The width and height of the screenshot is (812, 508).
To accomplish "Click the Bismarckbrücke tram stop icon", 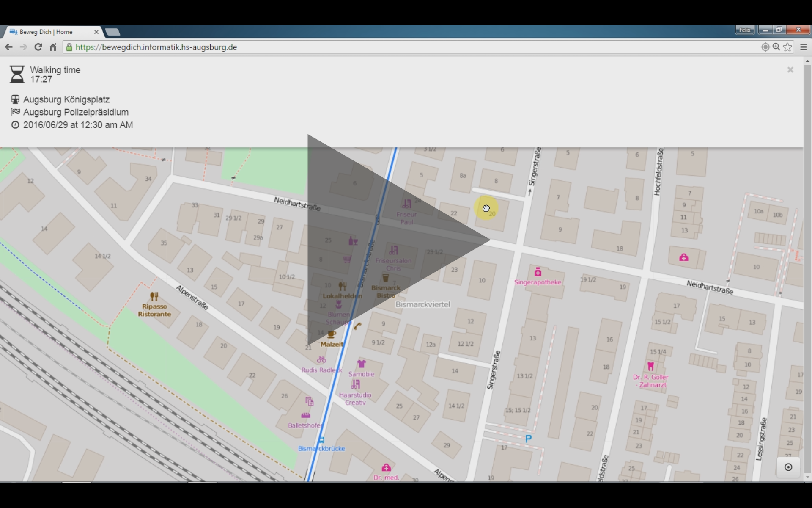I will [x=321, y=440].
